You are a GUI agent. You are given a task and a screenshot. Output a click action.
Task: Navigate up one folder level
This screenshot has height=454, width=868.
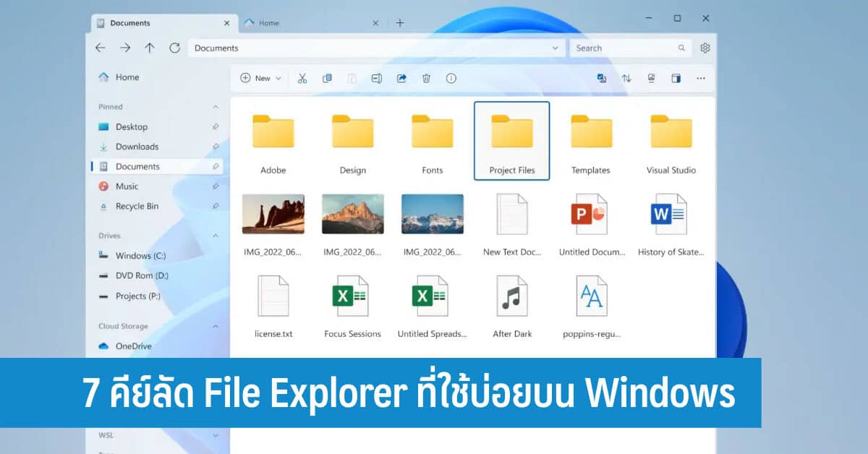coord(150,48)
